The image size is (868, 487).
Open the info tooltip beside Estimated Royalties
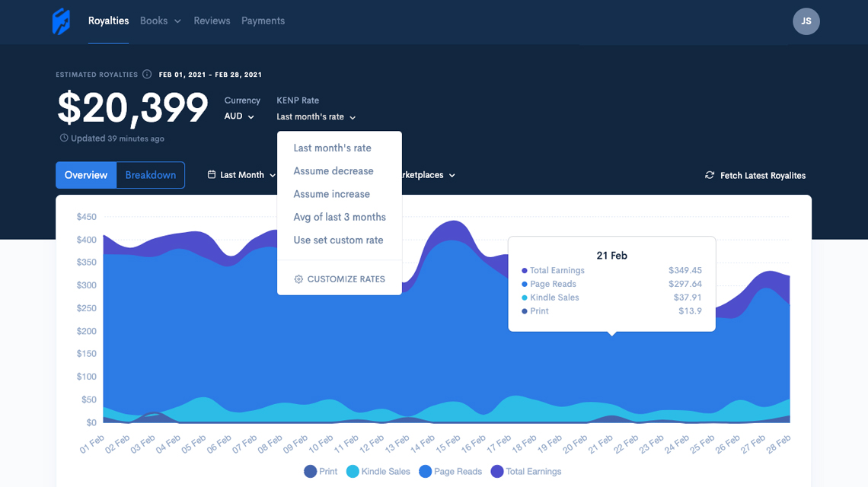146,74
